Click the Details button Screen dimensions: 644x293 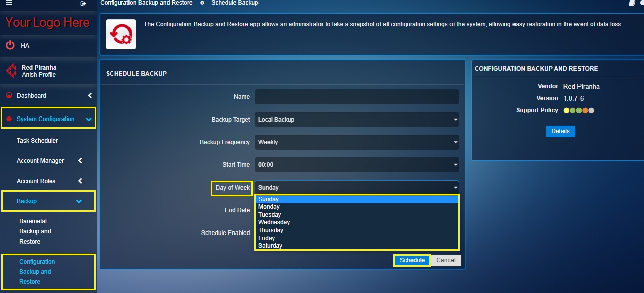point(560,131)
